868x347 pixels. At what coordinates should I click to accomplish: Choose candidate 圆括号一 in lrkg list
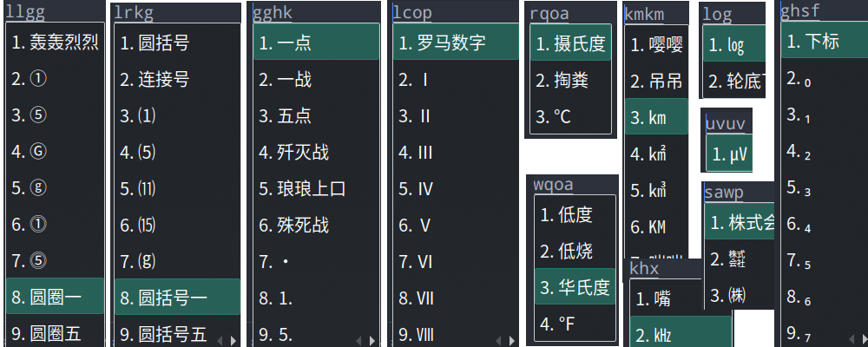[177, 298]
